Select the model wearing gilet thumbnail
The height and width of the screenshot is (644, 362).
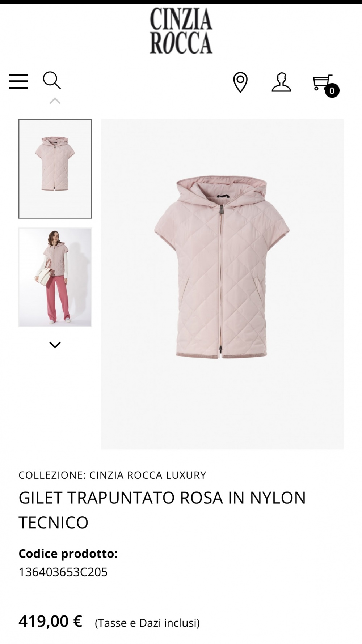(x=55, y=277)
